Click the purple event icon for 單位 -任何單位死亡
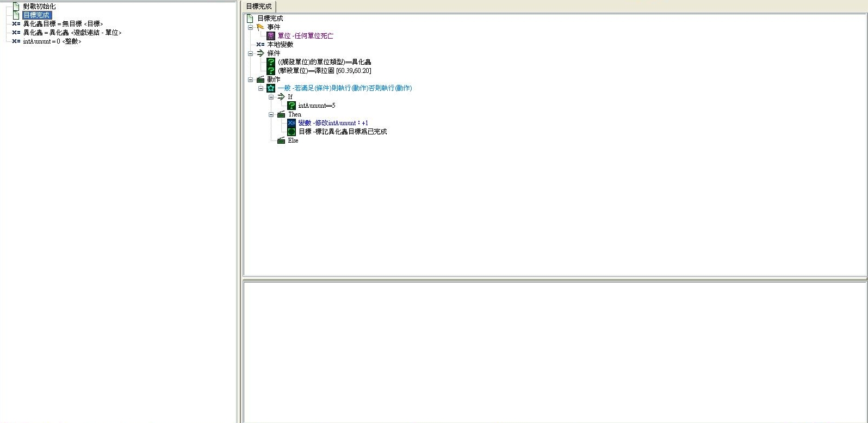Screen dimensions: 868x423 pos(271,36)
